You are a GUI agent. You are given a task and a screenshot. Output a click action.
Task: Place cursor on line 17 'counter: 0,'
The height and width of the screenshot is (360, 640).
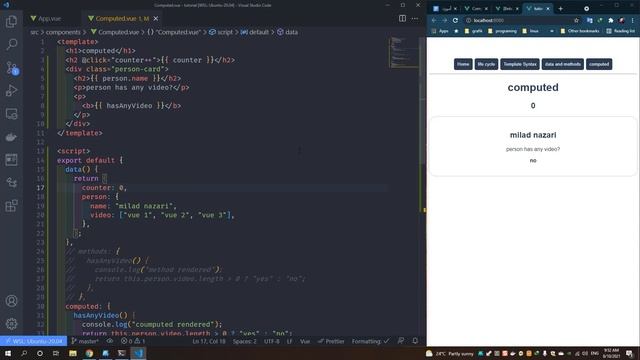104,188
